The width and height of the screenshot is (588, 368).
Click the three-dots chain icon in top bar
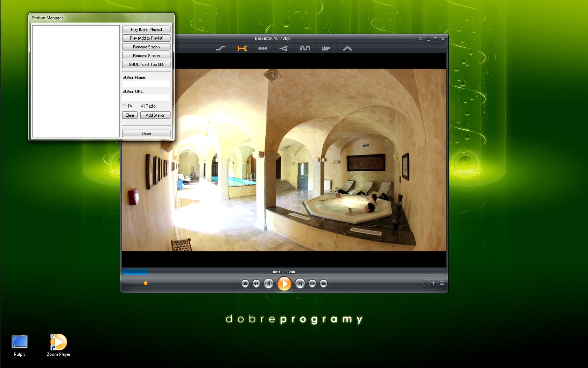point(263,48)
